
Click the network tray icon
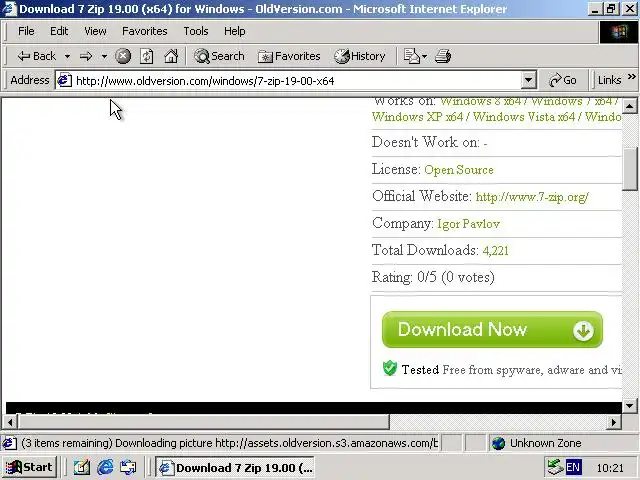pos(555,467)
